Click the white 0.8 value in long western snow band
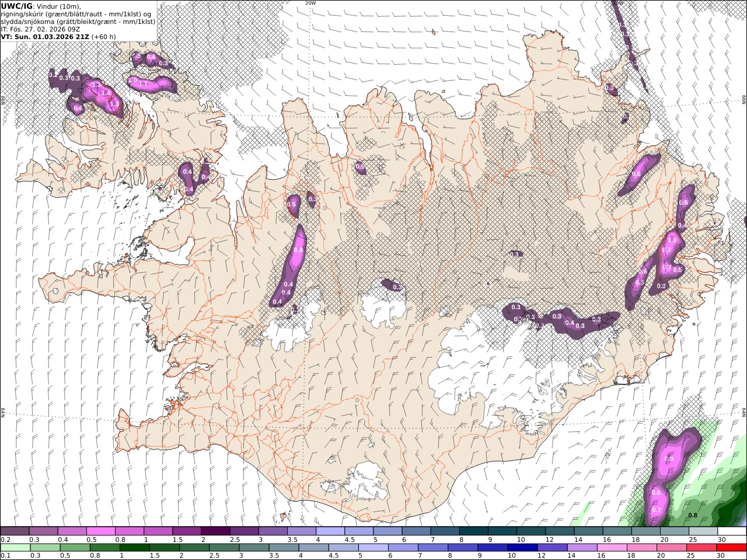Screen dimensions: 747x560 point(299,250)
